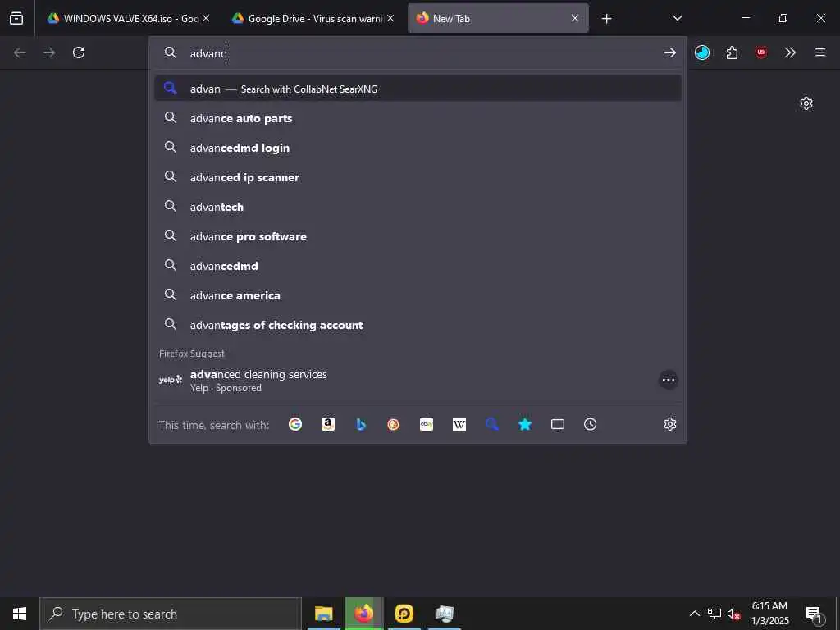Open the Windows Start menu
This screenshot has height=630, width=840.
click(x=20, y=614)
